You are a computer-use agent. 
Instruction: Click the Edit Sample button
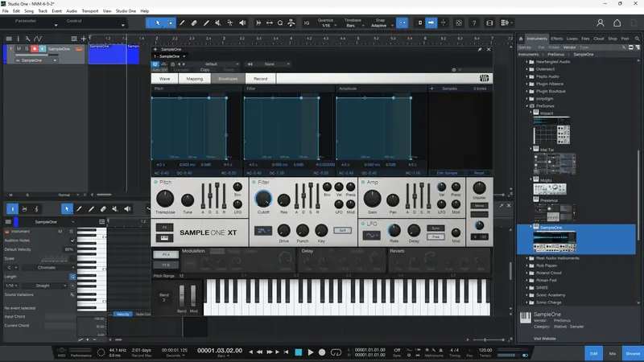click(447, 173)
